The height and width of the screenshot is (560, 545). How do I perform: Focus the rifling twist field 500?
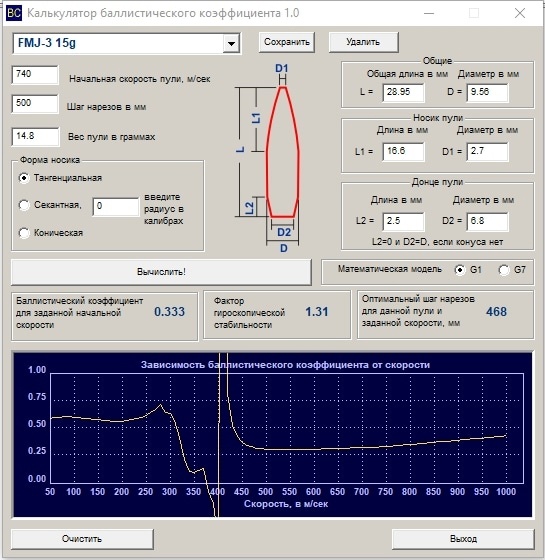tap(35, 104)
